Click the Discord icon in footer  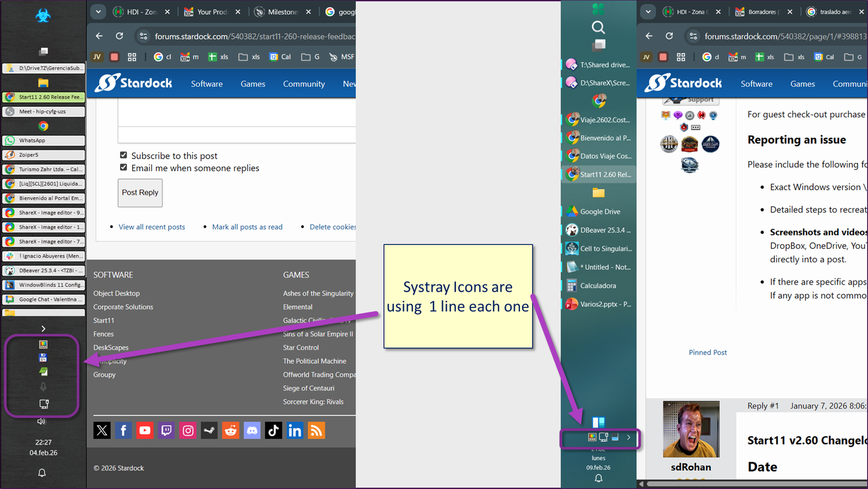coord(252,431)
